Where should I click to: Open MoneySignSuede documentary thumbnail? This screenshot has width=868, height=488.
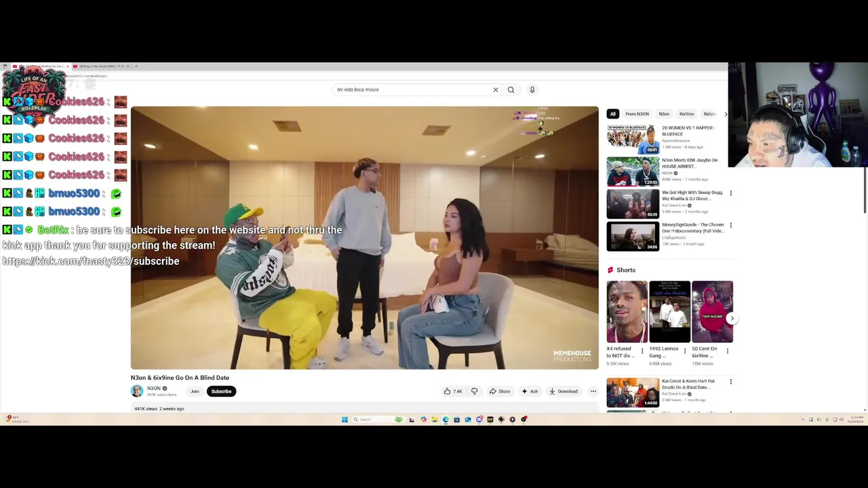coord(633,236)
